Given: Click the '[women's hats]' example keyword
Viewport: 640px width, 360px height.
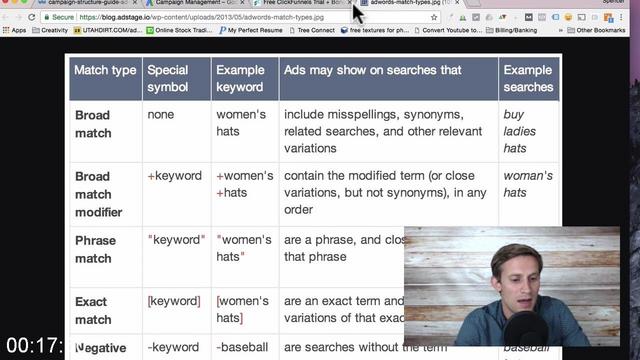Looking at the screenshot, I should (242, 309).
